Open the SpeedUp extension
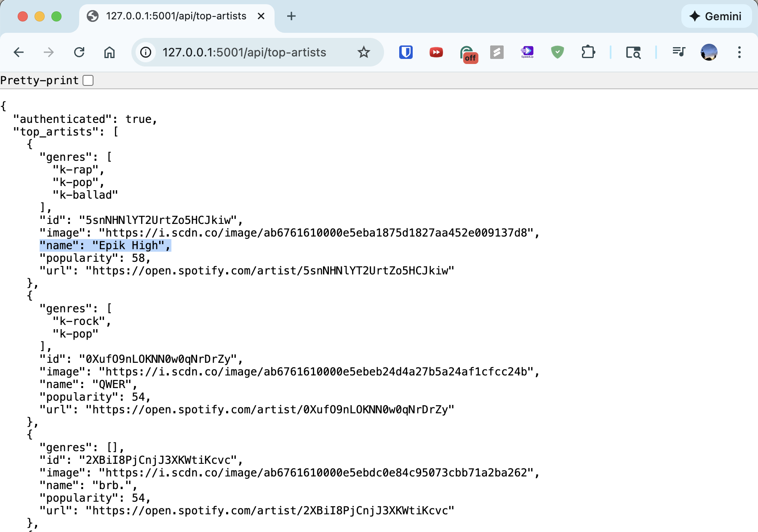The height and width of the screenshot is (532, 758). tap(527, 52)
